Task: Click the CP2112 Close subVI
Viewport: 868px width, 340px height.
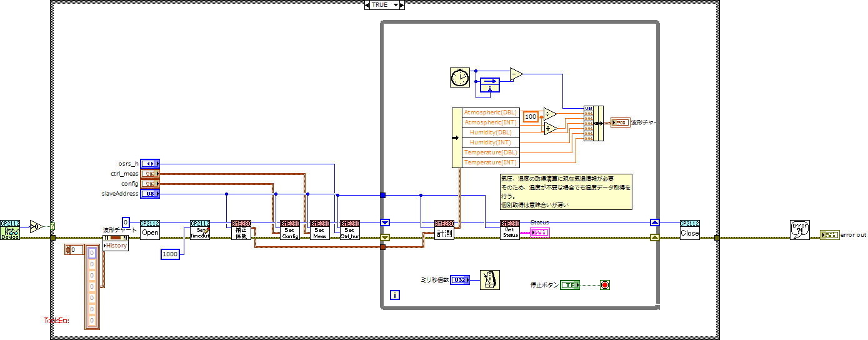Action: 690,230
